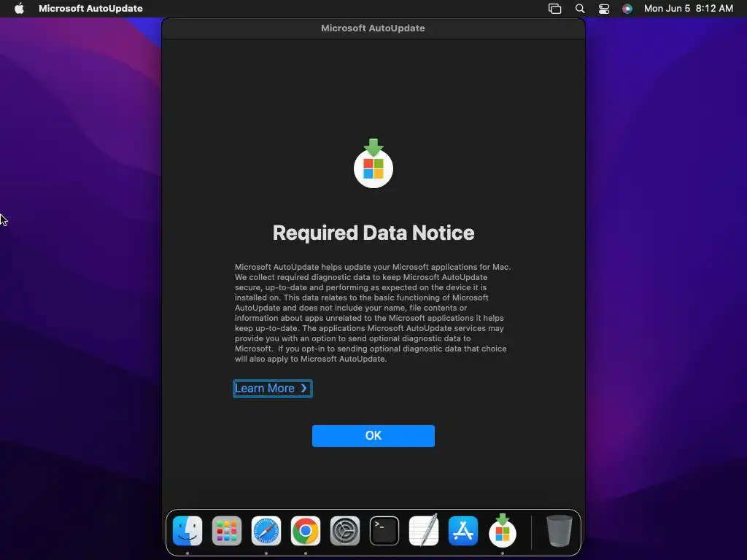Image resolution: width=747 pixels, height=560 pixels.
Task: Click the diagnostic data notice paragraph
Action: tap(373, 313)
